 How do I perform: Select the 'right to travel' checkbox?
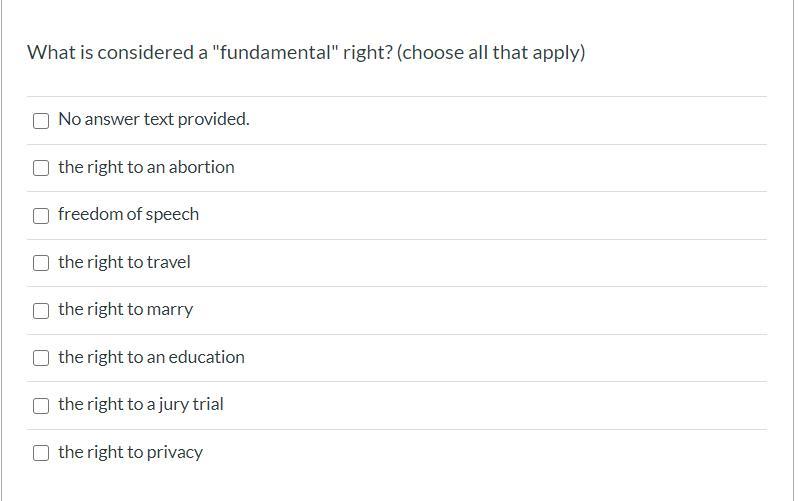pos(41,263)
